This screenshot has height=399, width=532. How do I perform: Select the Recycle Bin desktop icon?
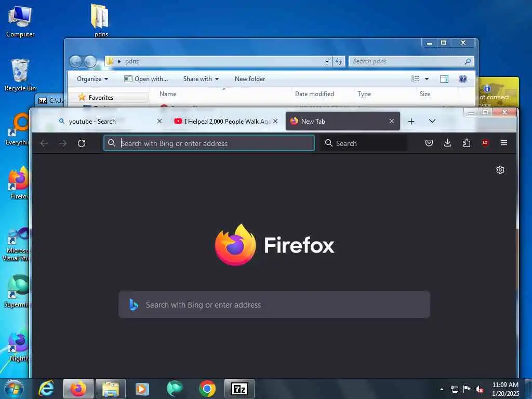point(20,75)
